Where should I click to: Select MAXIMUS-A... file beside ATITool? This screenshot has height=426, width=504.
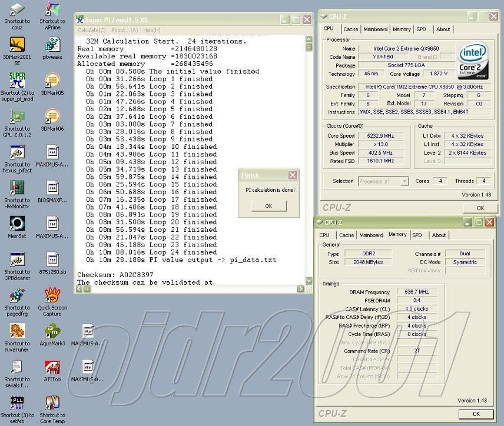pos(87,371)
